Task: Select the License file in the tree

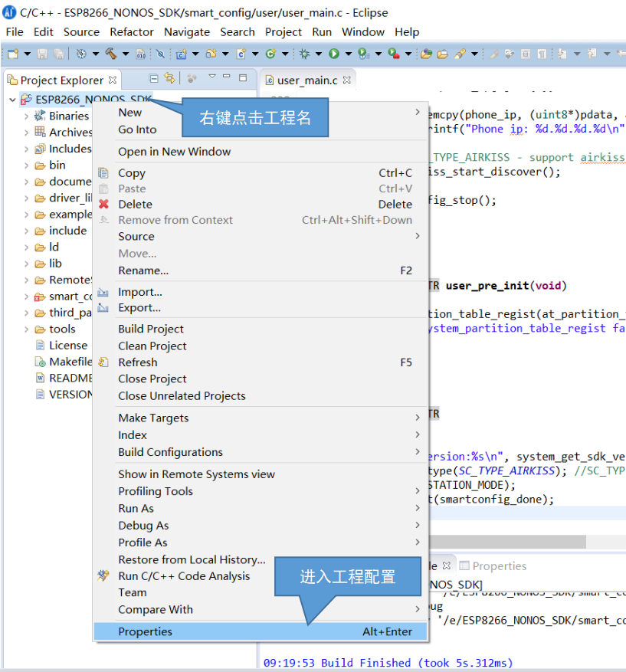Action: (63, 346)
